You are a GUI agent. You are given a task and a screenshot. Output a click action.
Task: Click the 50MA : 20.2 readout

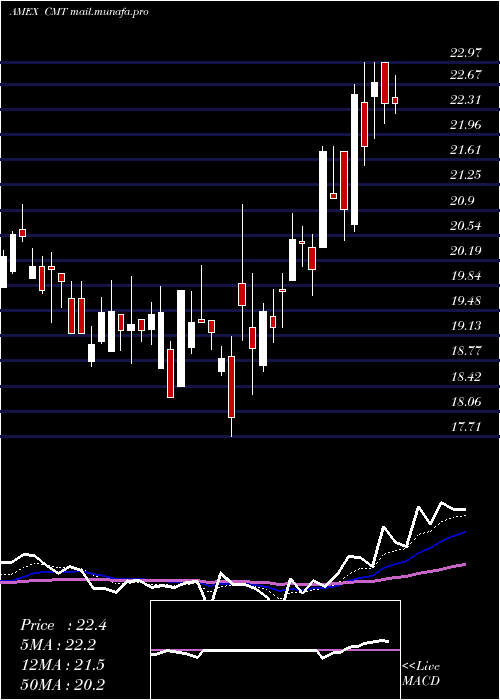point(63,684)
